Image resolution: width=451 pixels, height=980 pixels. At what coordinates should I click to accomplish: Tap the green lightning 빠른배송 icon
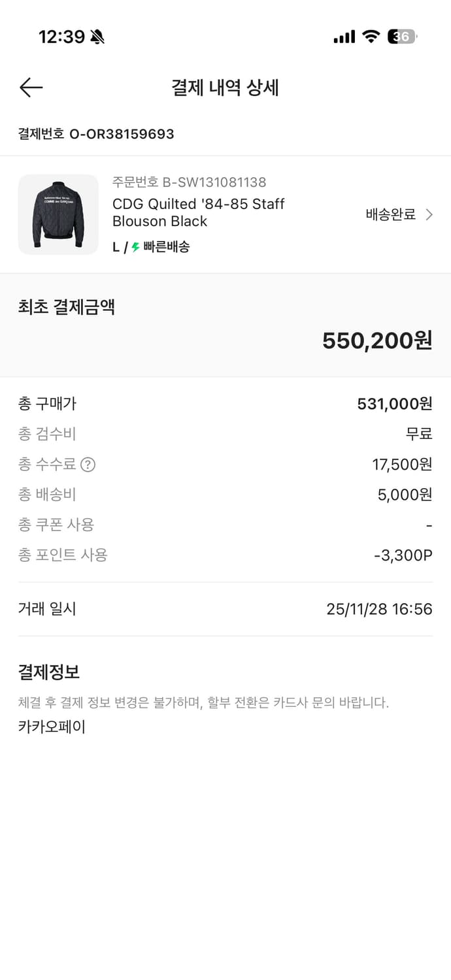point(136,247)
